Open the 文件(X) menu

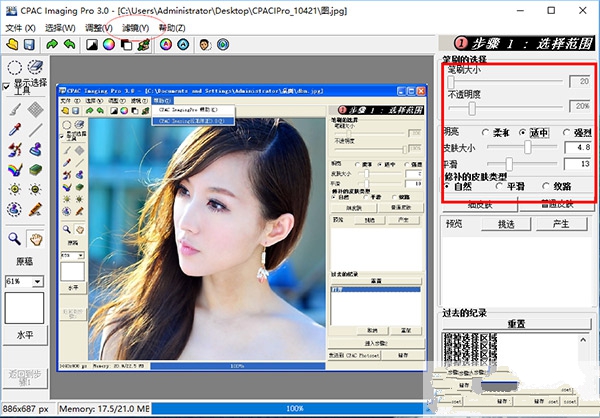[x=20, y=28]
